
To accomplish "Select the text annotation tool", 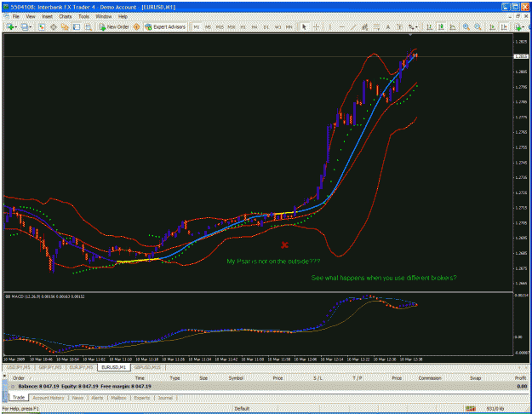I will point(388,26).
